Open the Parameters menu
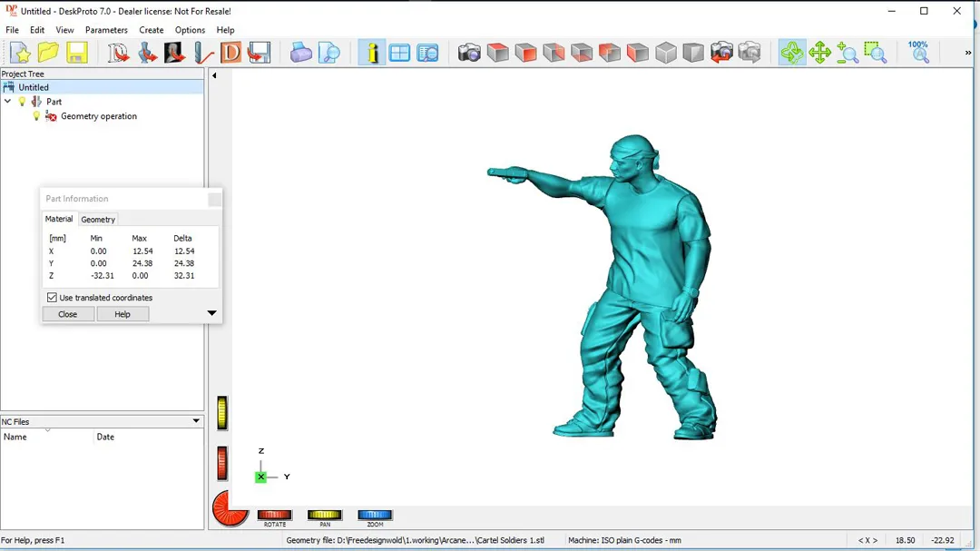This screenshot has width=980, height=551. pos(106,30)
